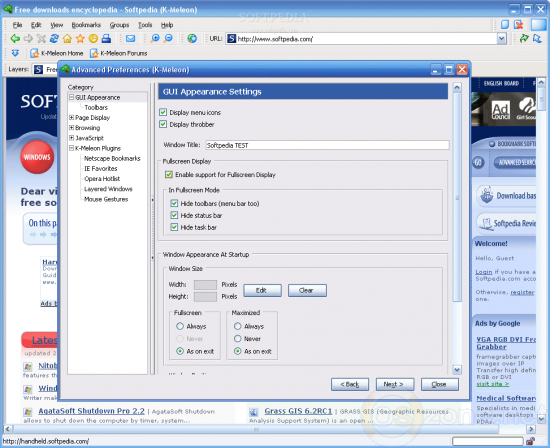
Task: Select Netscape Bookmarks plugin entry
Action: pos(112,159)
